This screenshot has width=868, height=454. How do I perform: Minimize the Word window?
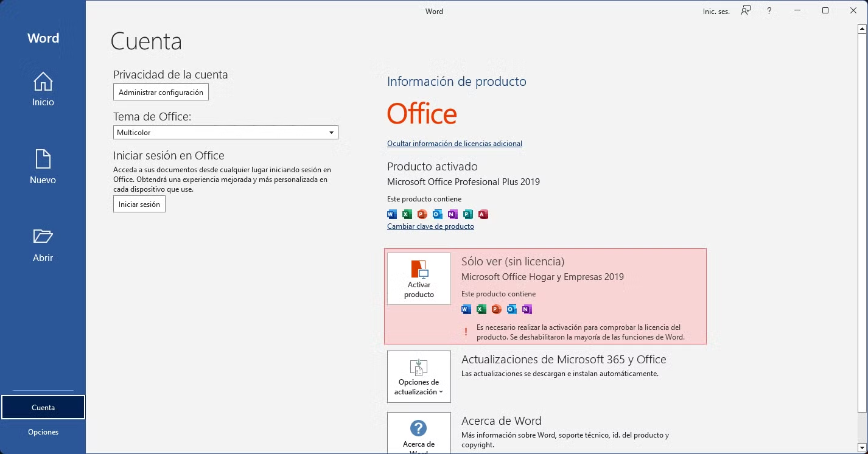tap(797, 10)
